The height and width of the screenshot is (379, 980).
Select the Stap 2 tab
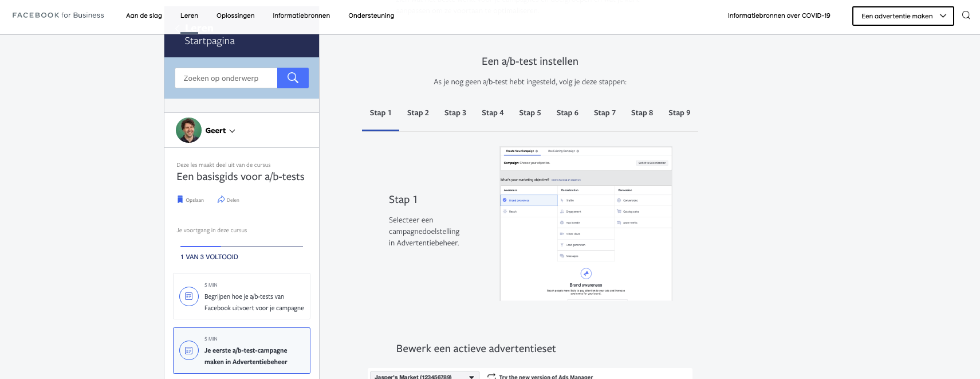pyautogui.click(x=418, y=113)
